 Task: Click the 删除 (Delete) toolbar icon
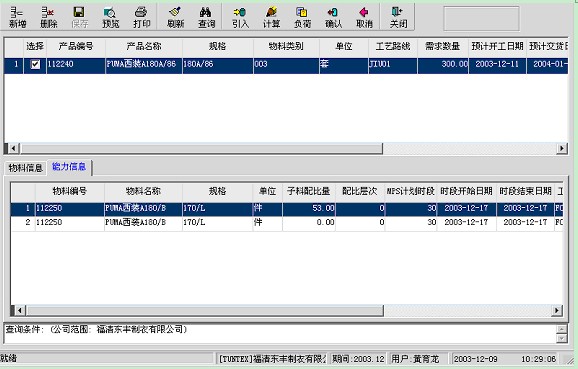(x=48, y=17)
